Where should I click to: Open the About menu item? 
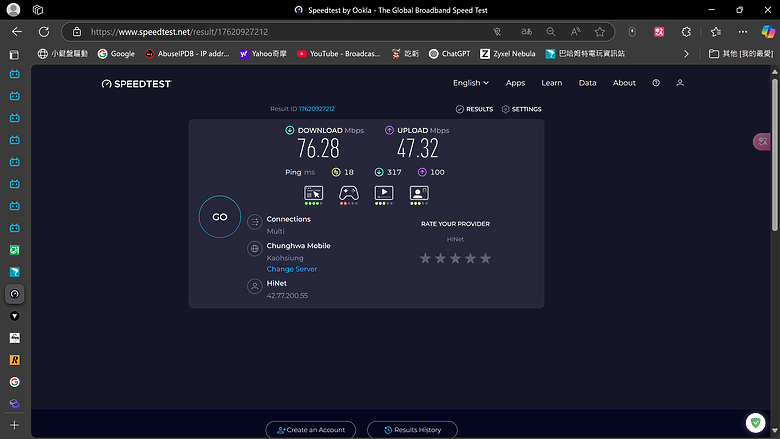pyautogui.click(x=624, y=83)
